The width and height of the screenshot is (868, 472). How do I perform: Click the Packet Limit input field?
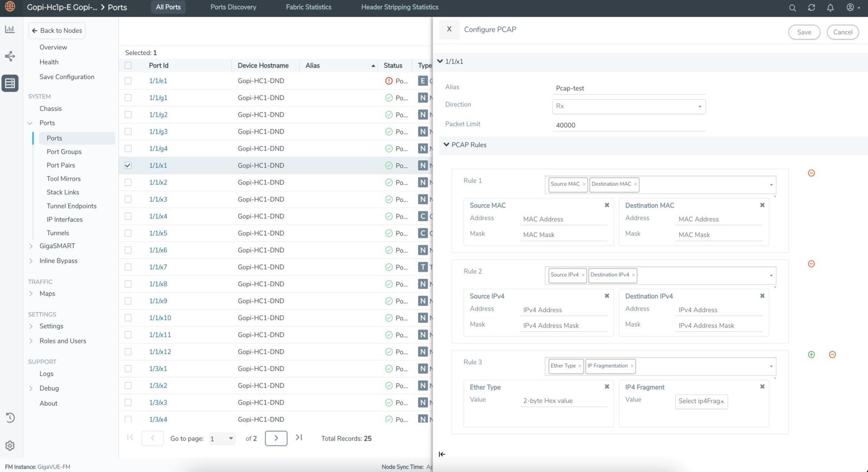pos(628,125)
